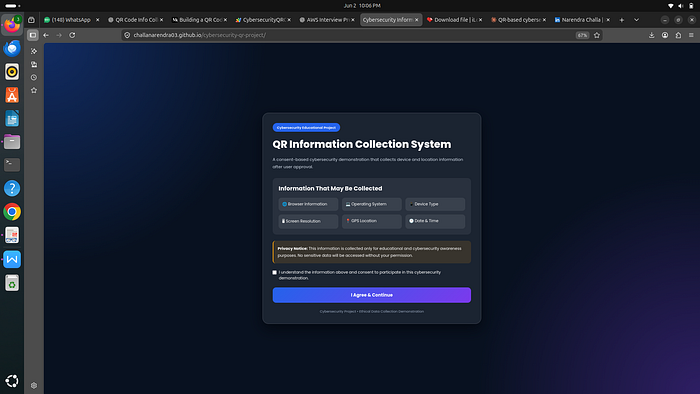Click the Operating System item
This screenshot has width=700, height=394.
point(371,204)
